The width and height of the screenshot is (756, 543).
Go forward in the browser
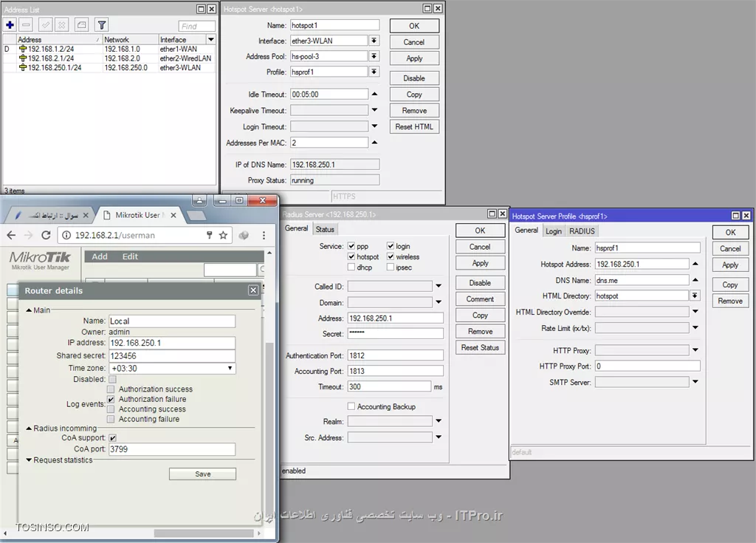click(x=29, y=235)
